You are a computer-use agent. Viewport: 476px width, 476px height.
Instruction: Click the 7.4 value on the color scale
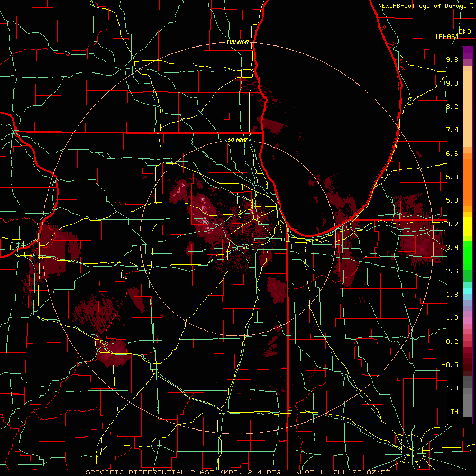point(452,130)
